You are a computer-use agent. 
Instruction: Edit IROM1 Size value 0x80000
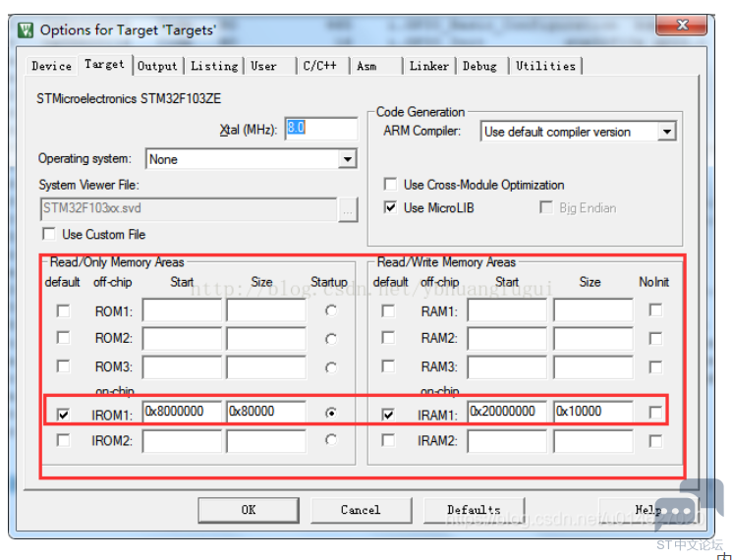[x=266, y=412]
